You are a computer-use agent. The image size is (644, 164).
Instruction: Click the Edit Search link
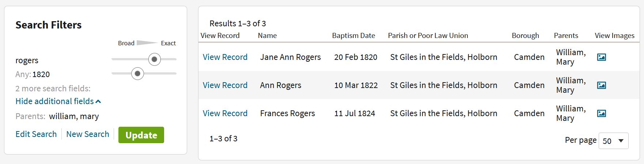(x=36, y=134)
